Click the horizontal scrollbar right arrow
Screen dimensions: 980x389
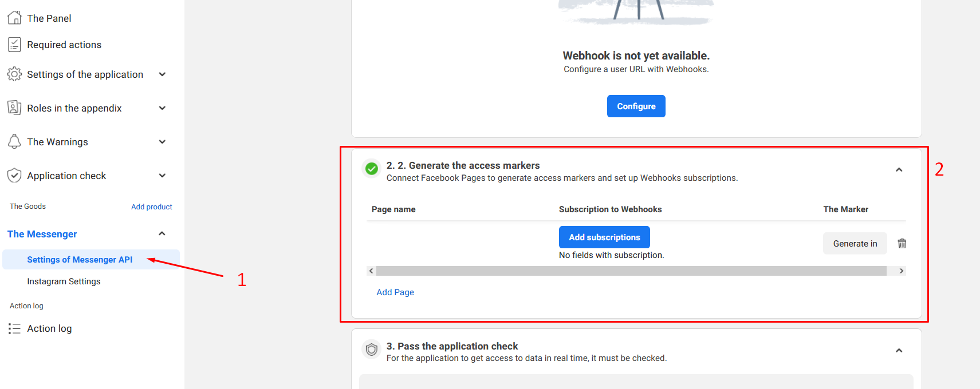901,271
